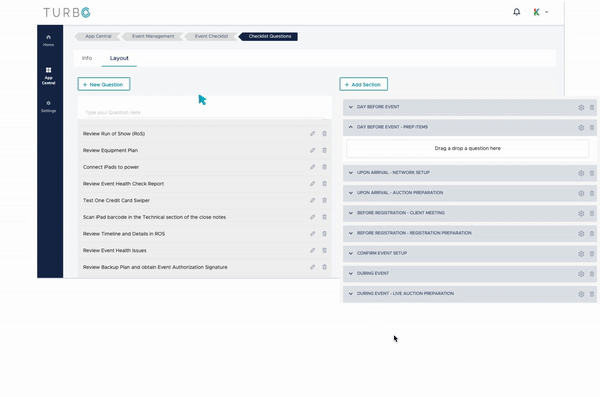
Task: Open settings for Before Registration - Client Meeting
Action: tap(581, 213)
